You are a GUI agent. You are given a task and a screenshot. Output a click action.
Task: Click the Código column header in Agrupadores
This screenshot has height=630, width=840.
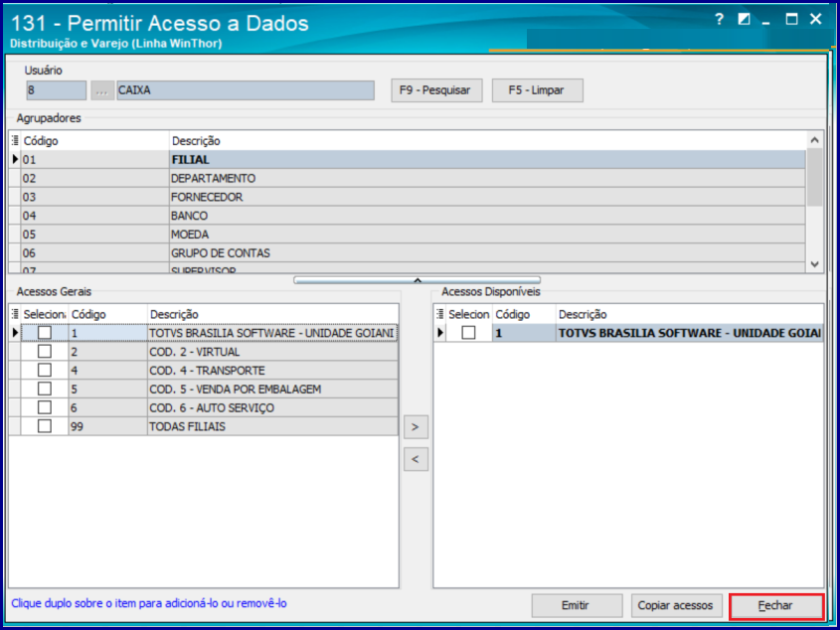[x=94, y=141]
